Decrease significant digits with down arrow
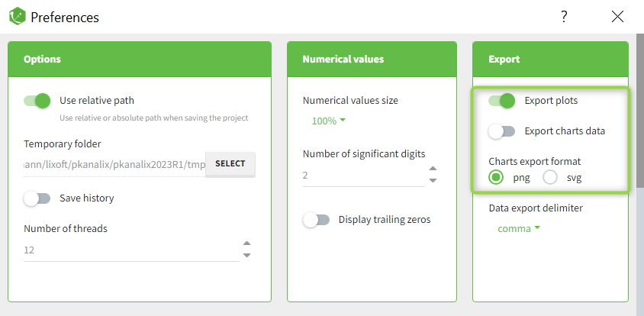This screenshot has height=316, width=644. [x=433, y=181]
